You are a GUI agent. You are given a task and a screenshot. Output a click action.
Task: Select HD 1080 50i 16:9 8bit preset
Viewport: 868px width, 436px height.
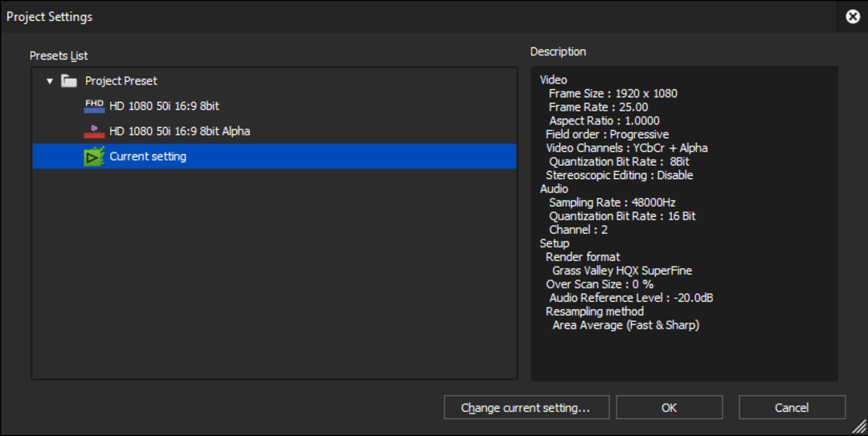point(164,106)
